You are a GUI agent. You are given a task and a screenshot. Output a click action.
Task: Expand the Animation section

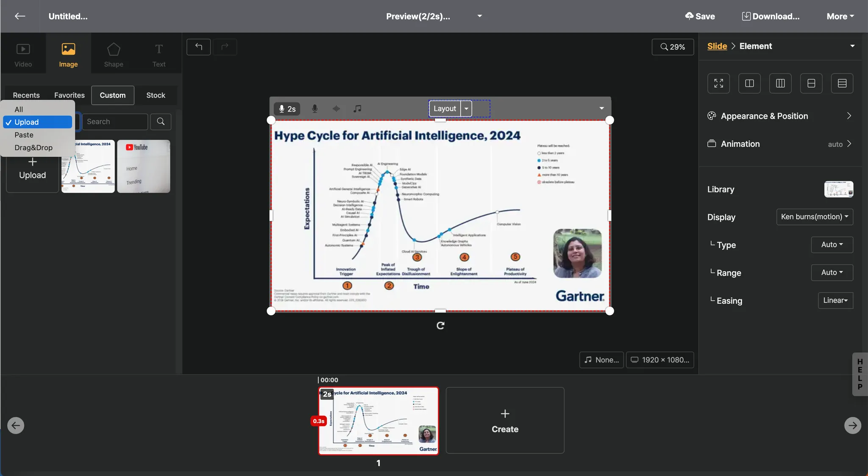[x=780, y=144]
